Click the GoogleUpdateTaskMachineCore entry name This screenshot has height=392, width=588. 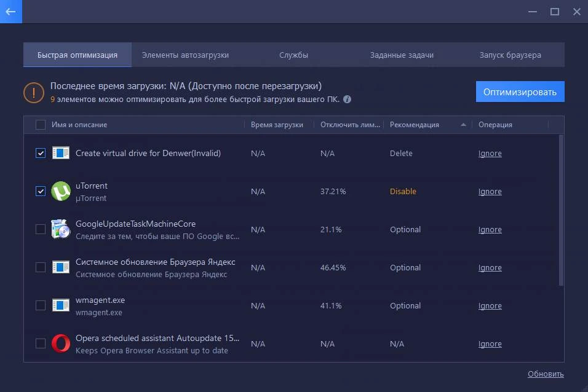[x=136, y=224]
